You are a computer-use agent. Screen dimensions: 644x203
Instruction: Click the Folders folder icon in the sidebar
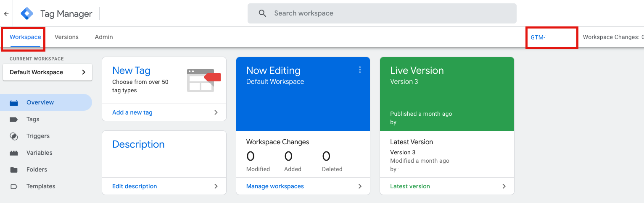click(x=14, y=169)
